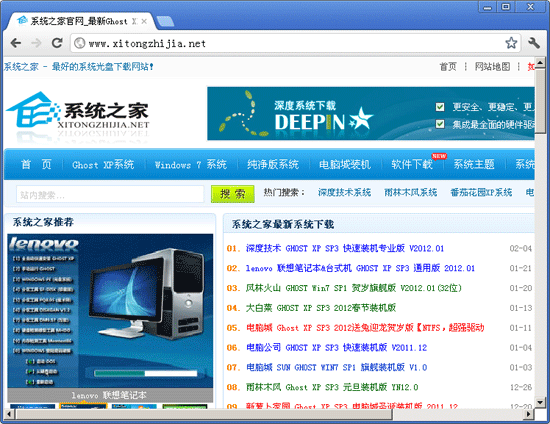Open hot search link 番茄花园XP系统
Screen dimensions: 550x424
click(481, 192)
